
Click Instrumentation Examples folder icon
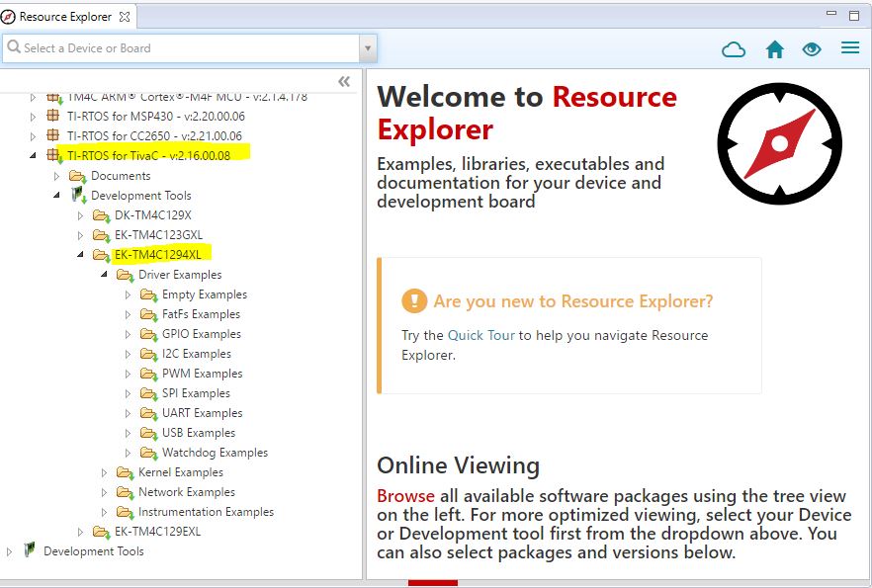pos(126,513)
